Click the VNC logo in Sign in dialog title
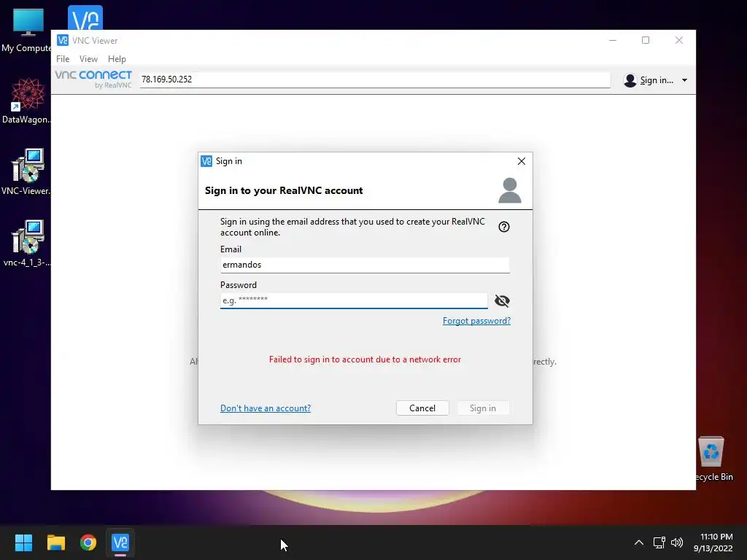Screen dimensions: 747x560 point(206,161)
